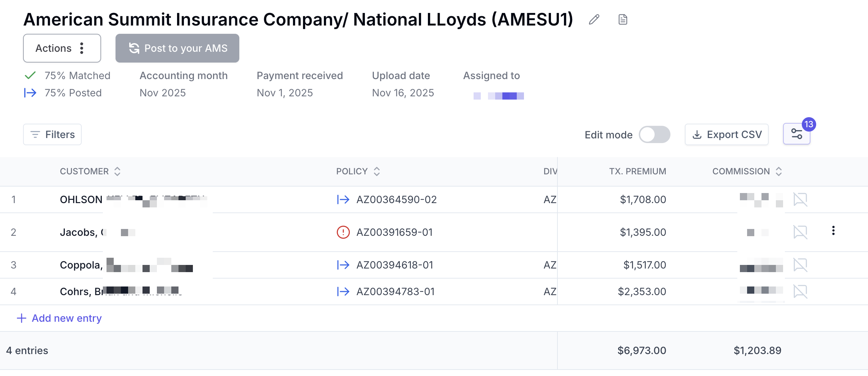Open comment icon on OHLSON row

[x=800, y=200]
